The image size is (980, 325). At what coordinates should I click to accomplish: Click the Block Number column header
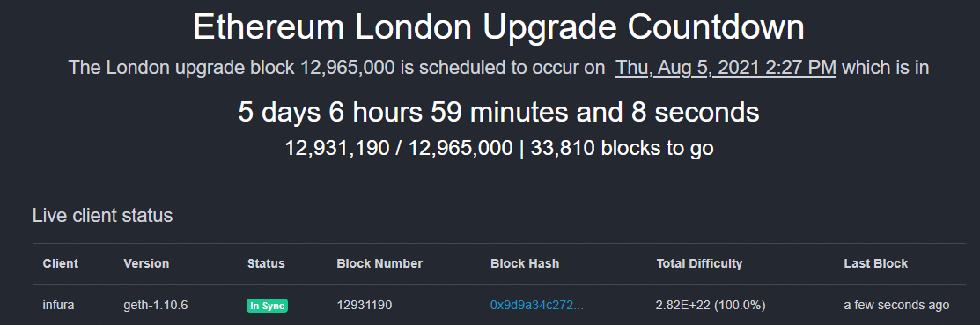click(379, 263)
